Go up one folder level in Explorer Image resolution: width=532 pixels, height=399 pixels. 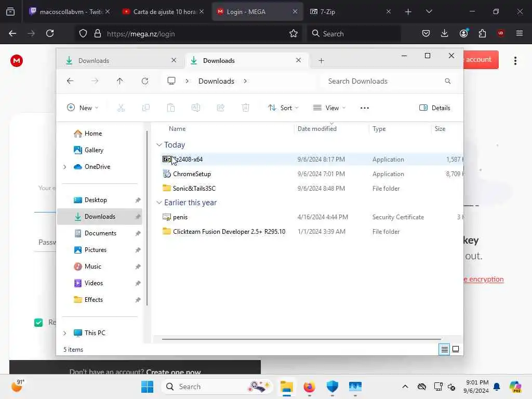tap(120, 81)
